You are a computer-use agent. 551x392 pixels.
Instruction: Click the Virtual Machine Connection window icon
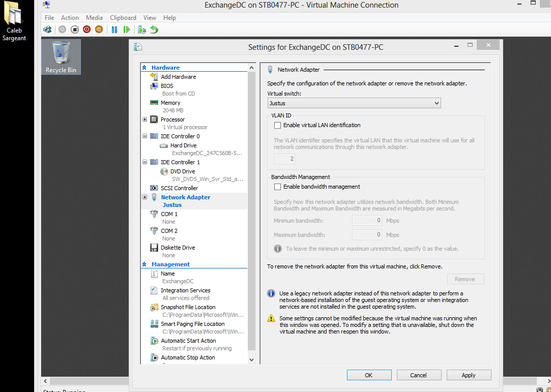click(47, 5)
